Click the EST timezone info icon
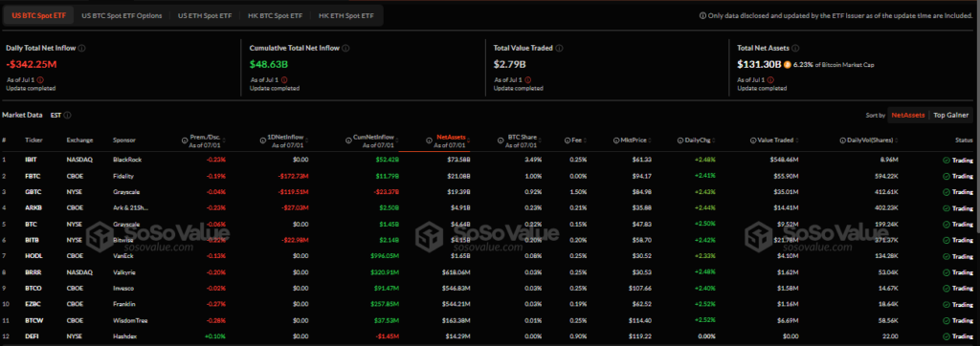980x346 pixels. pyautogui.click(x=67, y=115)
